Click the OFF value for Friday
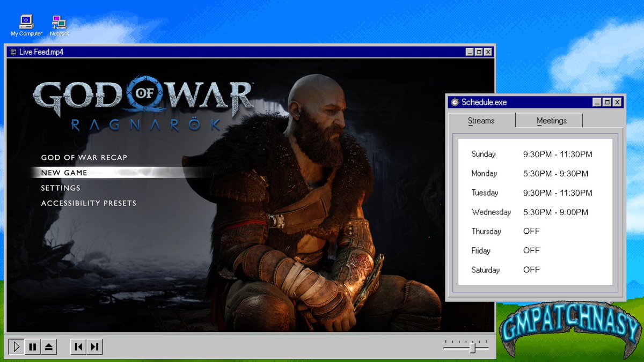644x362 pixels. coord(531,251)
